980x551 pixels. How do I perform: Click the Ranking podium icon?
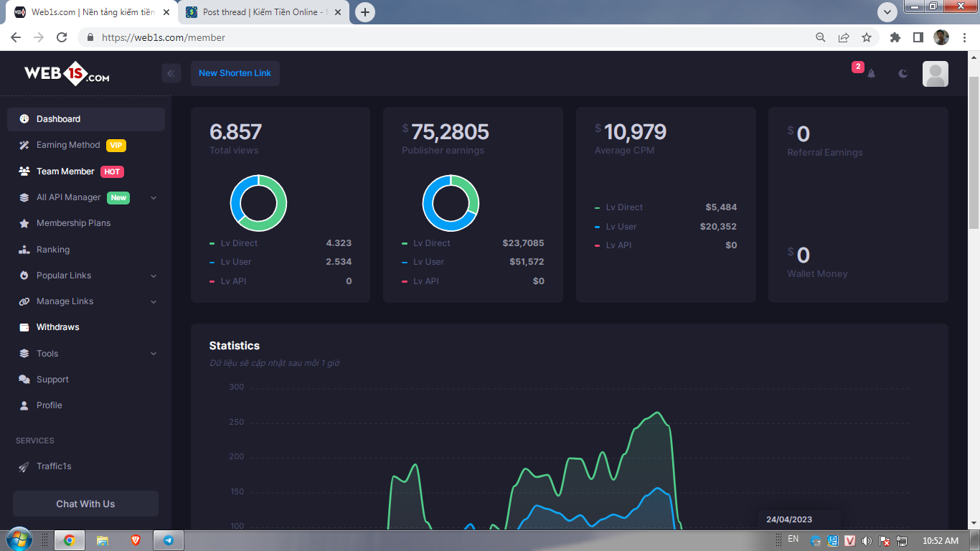pos(24,250)
